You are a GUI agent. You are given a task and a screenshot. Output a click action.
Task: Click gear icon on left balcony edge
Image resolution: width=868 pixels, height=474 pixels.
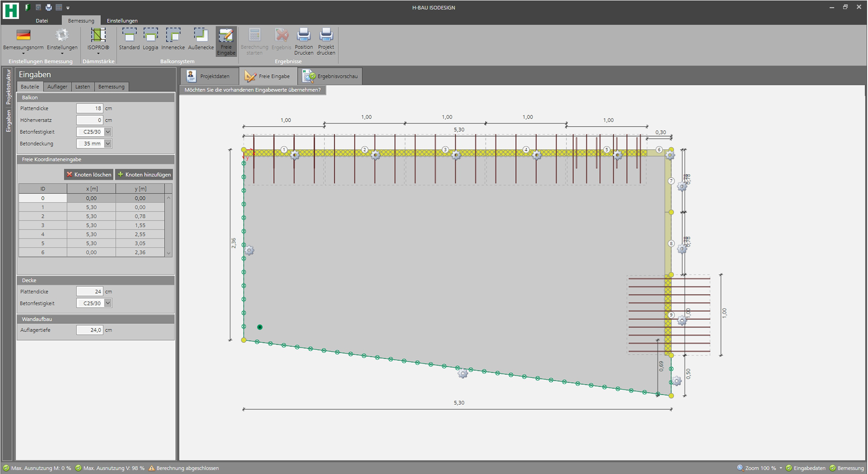click(249, 250)
